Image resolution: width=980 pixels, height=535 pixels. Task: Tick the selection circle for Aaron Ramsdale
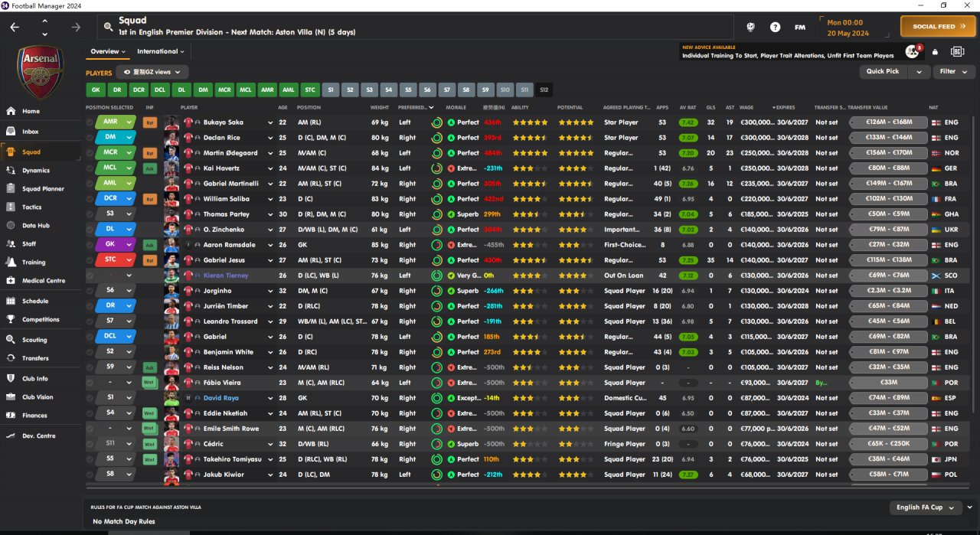90,245
